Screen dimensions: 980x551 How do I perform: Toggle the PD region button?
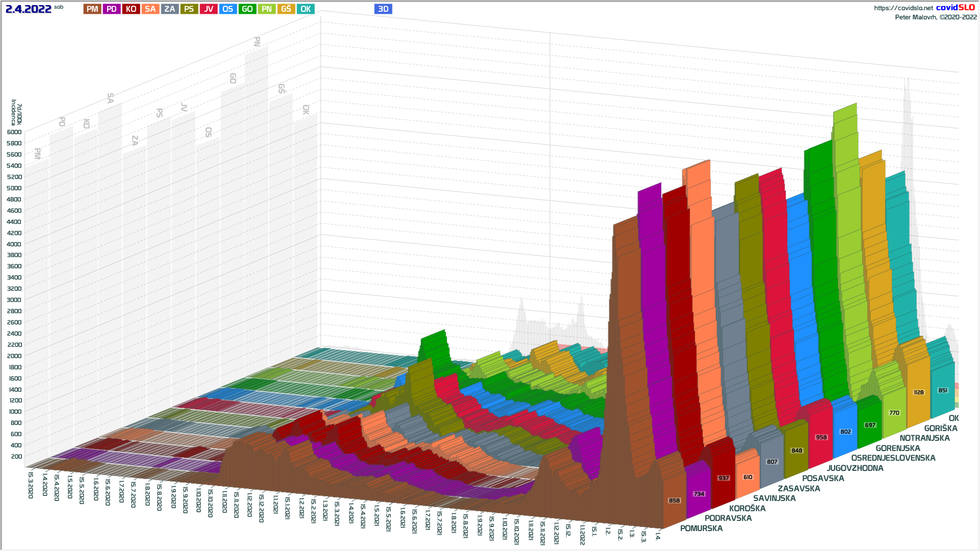coord(112,9)
